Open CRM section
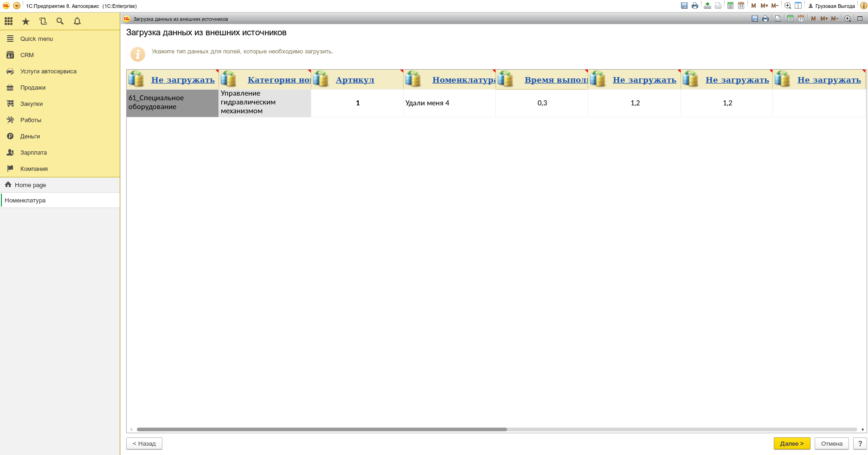This screenshot has width=868, height=455. 60,55
